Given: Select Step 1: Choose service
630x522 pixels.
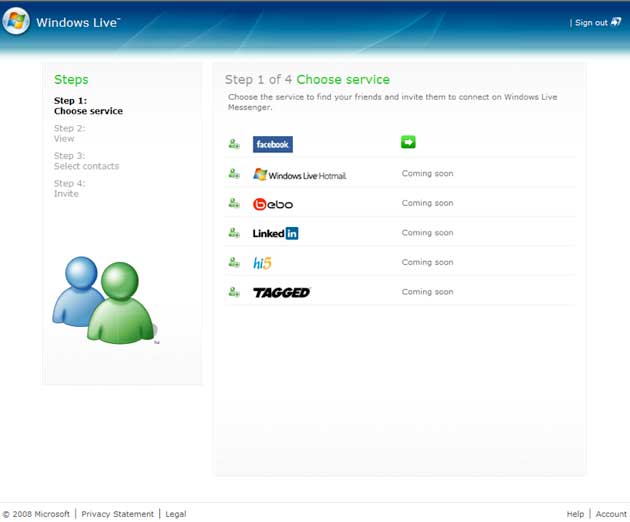Looking at the screenshot, I should point(88,106).
